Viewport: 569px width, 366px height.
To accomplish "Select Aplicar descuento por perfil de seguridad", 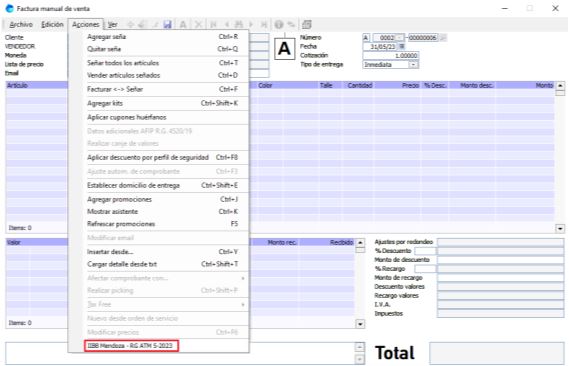I will [159, 157].
